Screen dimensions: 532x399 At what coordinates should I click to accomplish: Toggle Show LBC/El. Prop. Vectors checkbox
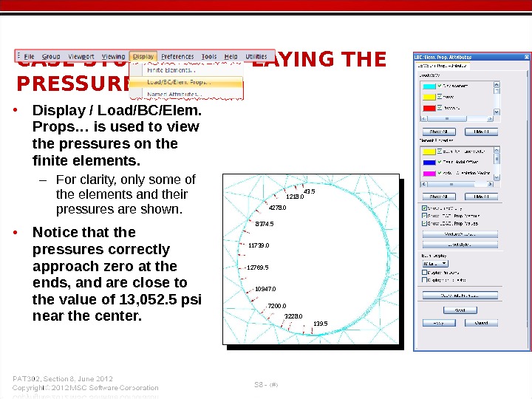point(424,216)
